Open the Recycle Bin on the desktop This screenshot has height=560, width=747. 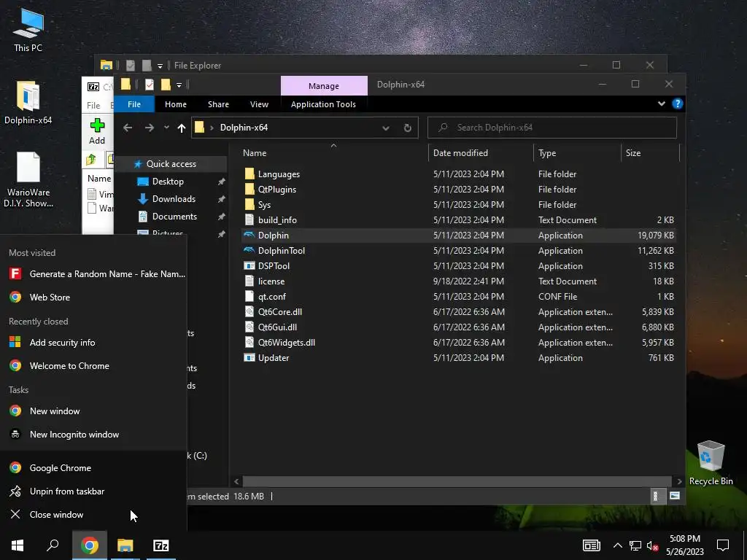[x=711, y=463]
